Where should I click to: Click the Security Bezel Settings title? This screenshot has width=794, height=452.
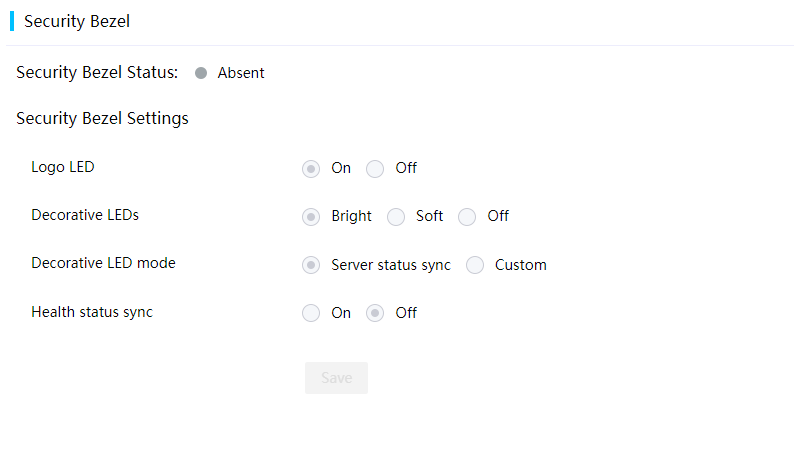(102, 118)
